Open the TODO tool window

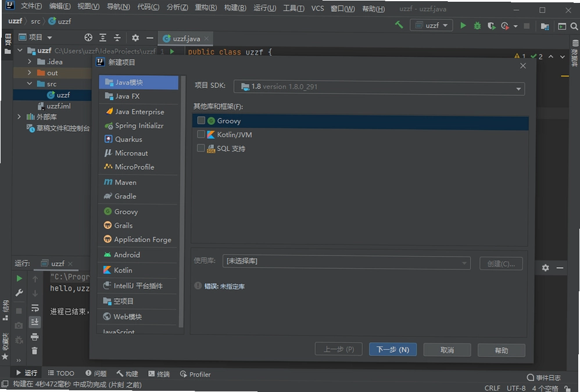(x=61, y=373)
